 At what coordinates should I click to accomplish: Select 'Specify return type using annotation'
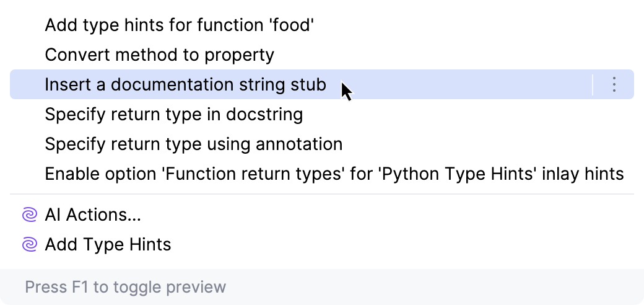tap(193, 144)
